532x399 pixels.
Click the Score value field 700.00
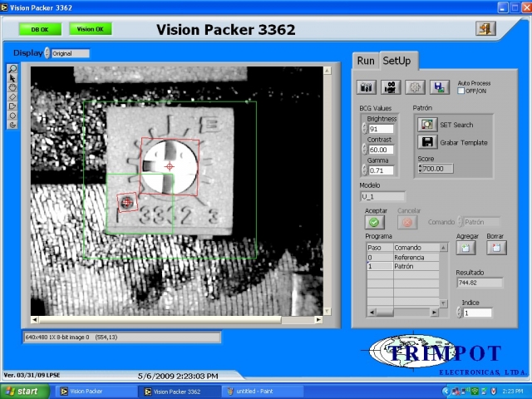coord(438,169)
